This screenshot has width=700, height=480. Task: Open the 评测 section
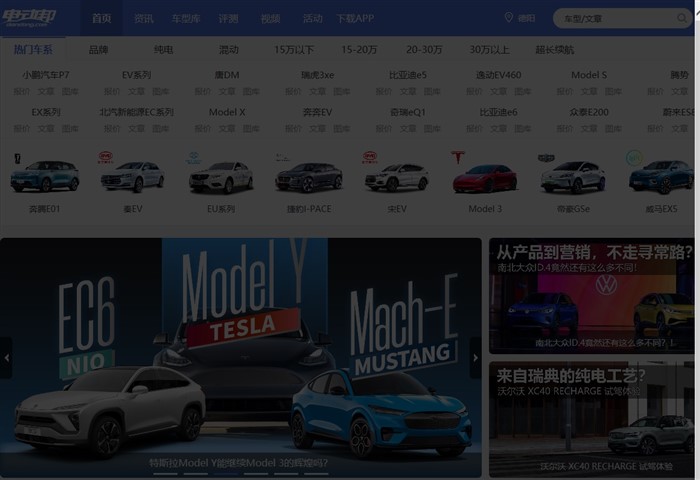coord(228,18)
